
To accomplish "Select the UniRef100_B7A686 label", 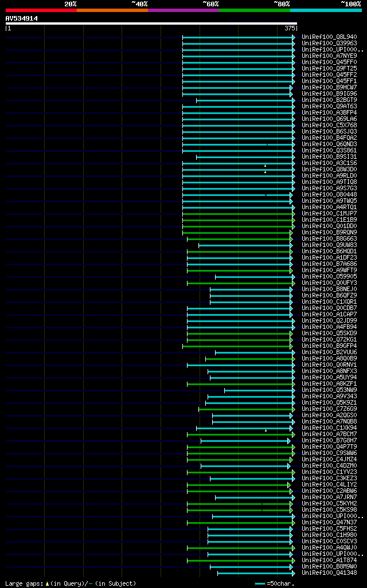I will pos(330,264).
